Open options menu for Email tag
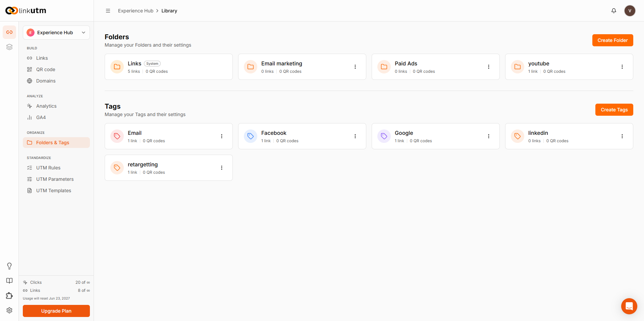Screen dimensions: 644x321 [x=222, y=136]
